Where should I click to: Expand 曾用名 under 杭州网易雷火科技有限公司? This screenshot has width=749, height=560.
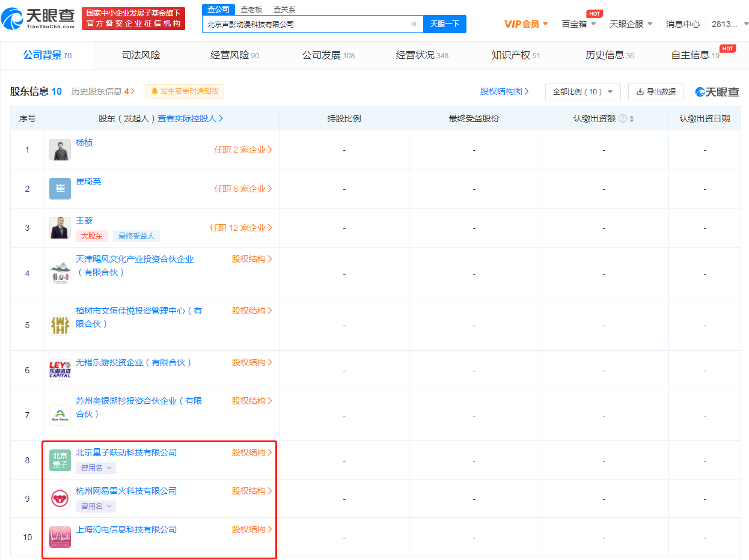[x=96, y=507]
